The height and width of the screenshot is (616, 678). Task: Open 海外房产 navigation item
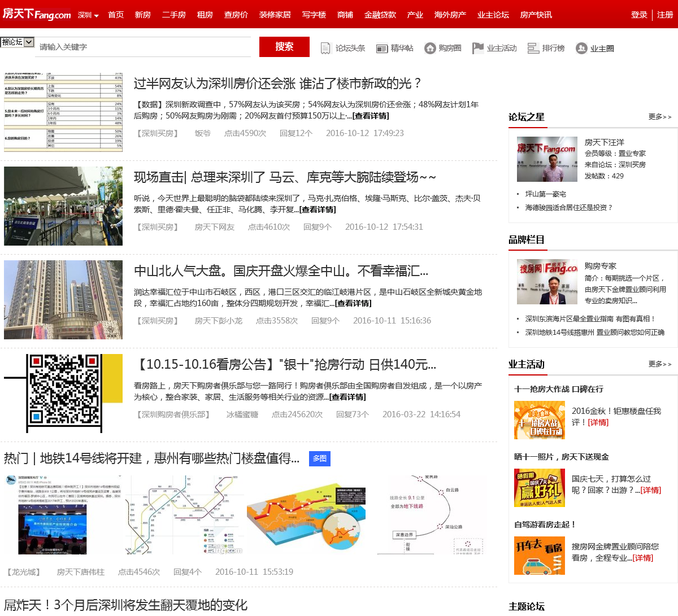pyautogui.click(x=450, y=15)
